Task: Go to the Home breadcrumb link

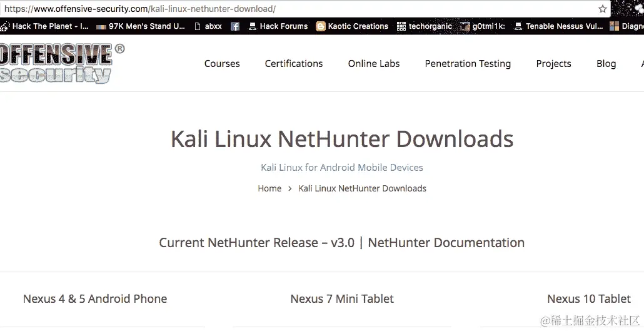Action: [x=269, y=188]
